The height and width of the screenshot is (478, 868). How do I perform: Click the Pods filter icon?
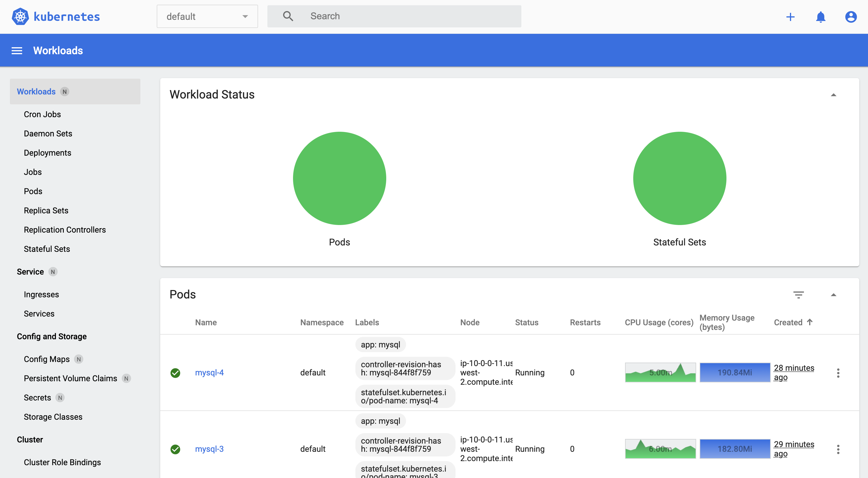[798, 295]
